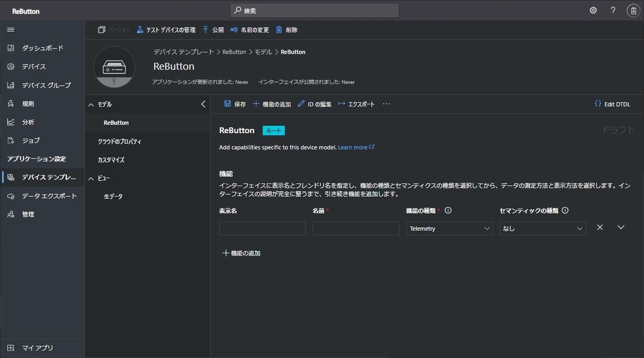Viewport: 644px width, 358px height.
Task: Open the overflow (...) toolbar menu
Action: pos(386,104)
